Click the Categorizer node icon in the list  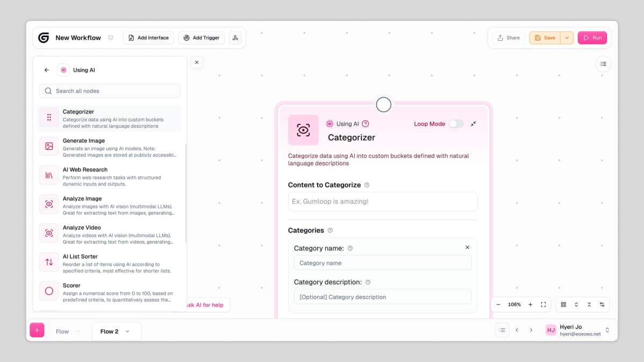[x=49, y=117]
